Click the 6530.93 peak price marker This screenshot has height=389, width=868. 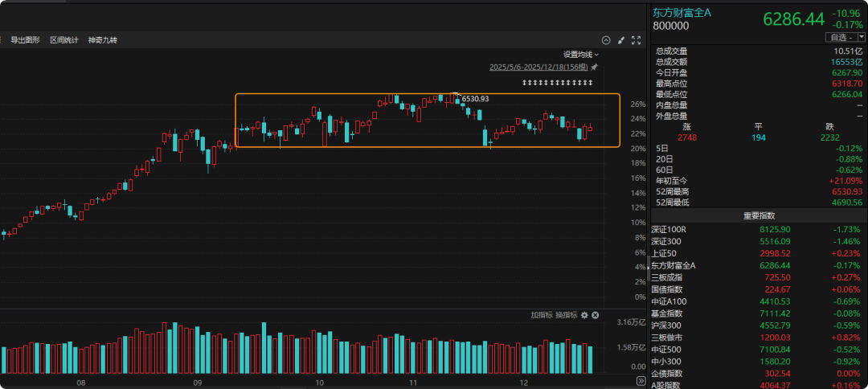(475, 99)
